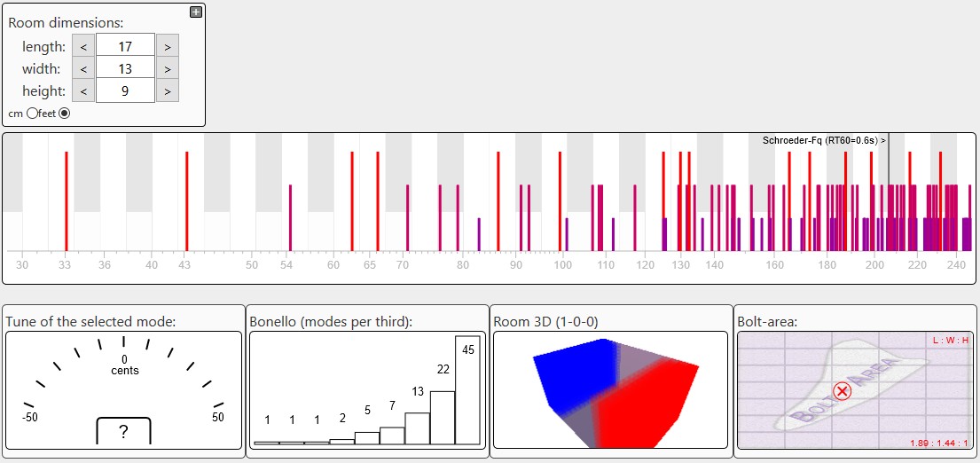Click the Room 3D cube view

pos(610,390)
